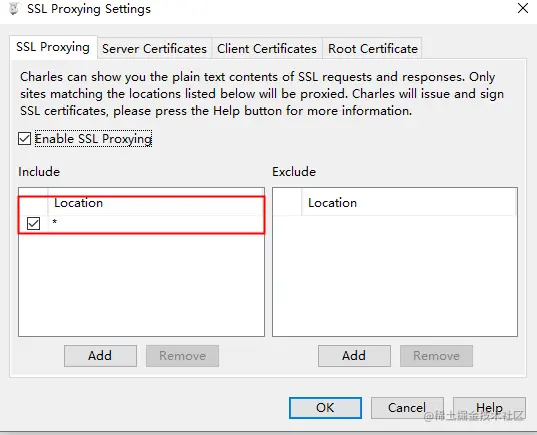
Task: Close the SSL Proxying Settings window
Action: click(x=523, y=8)
